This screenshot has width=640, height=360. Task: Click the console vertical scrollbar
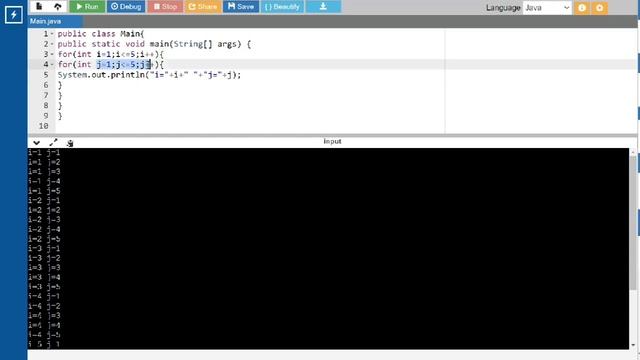point(633,222)
